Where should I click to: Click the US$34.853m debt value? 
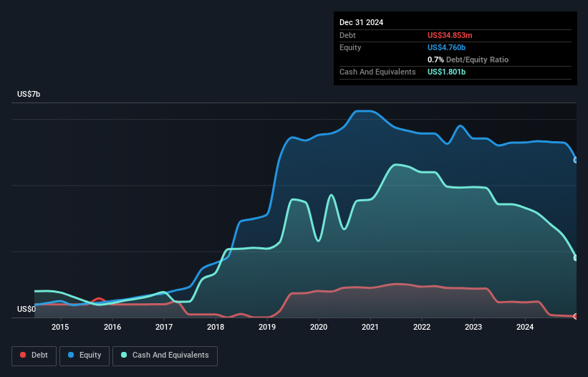pyautogui.click(x=450, y=35)
